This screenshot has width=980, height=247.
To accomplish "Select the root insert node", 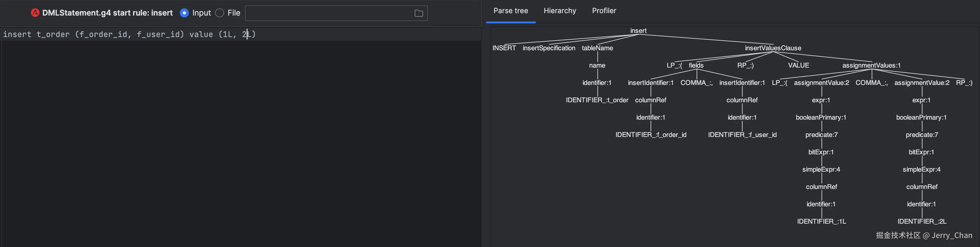I will pos(638,31).
